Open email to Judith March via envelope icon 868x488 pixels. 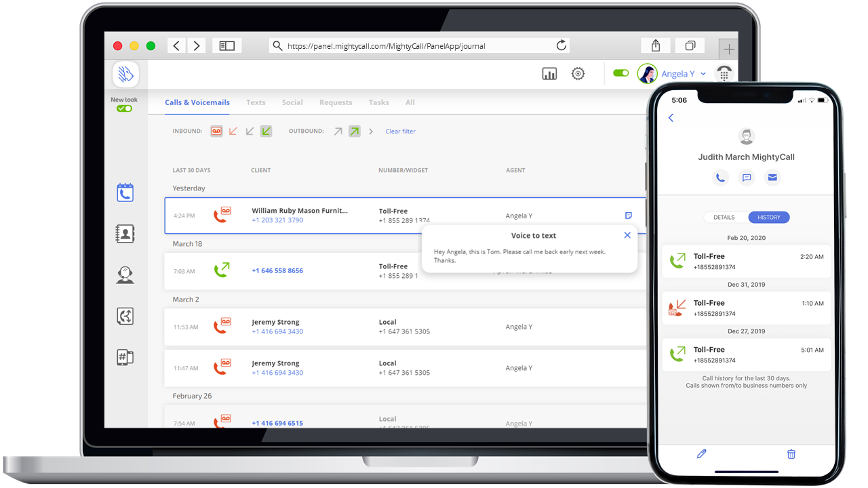coord(772,178)
